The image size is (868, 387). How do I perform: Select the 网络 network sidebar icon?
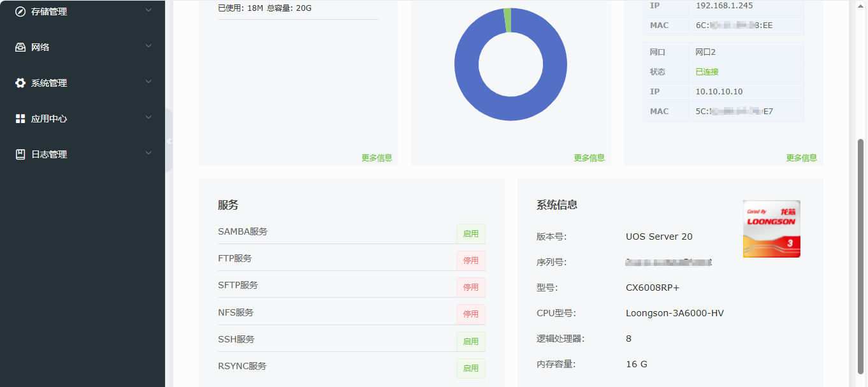[x=20, y=46]
